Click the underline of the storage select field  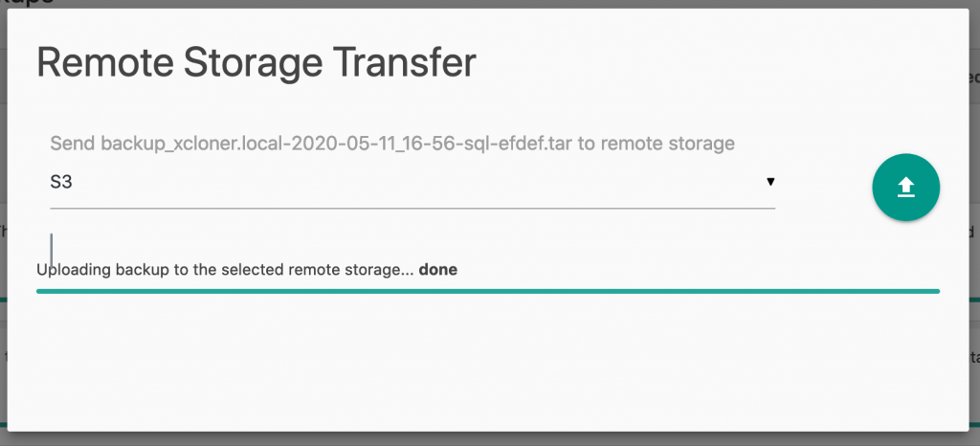coord(412,208)
